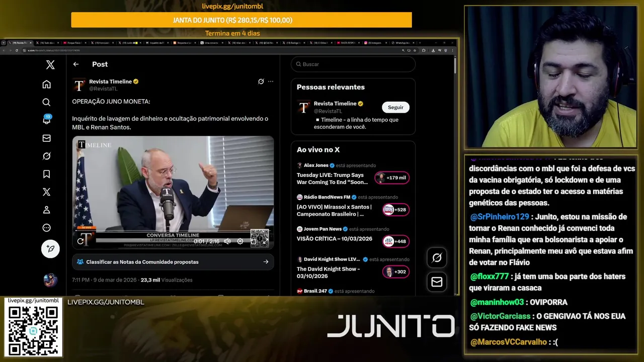Open More circle-dots menu in sidebar
Viewport: 644px width, 362px height.
point(46,228)
